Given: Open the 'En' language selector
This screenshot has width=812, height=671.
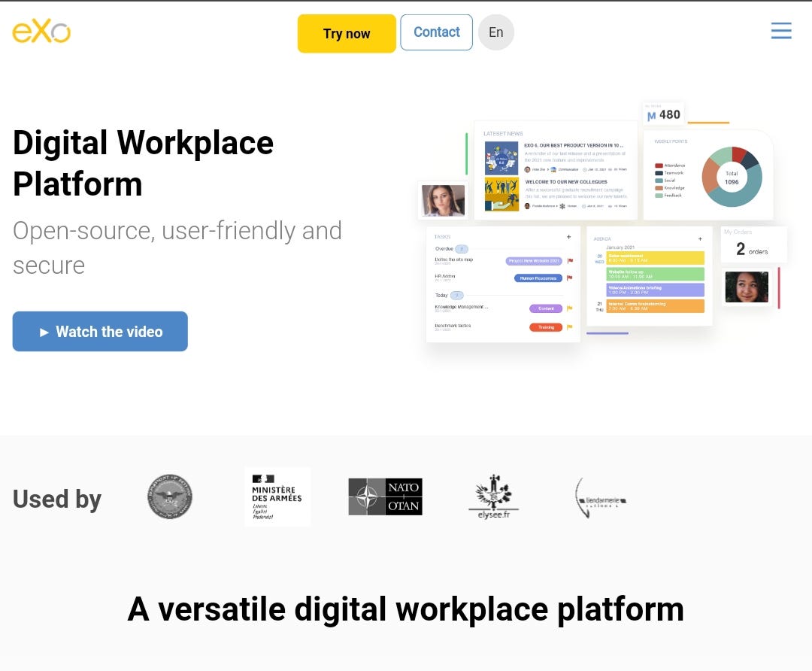Looking at the screenshot, I should (x=496, y=32).
